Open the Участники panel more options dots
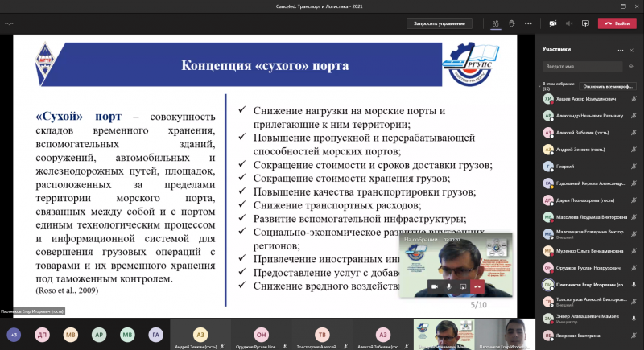644x350 pixels. point(620,49)
